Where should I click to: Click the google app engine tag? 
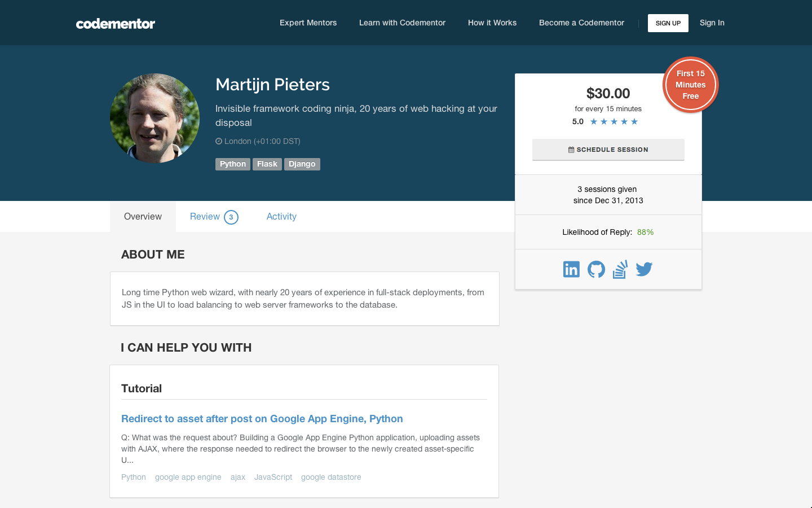tap(188, 477)
